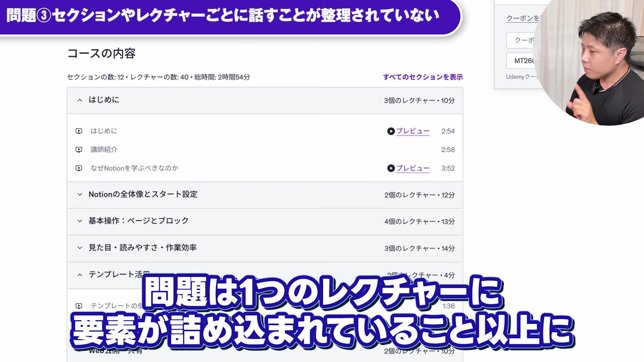Click the 4個のレクチャー・13分 label
The width and height of the screenshot is (644, 362).
pyautogui.click(x=420, y=222)
